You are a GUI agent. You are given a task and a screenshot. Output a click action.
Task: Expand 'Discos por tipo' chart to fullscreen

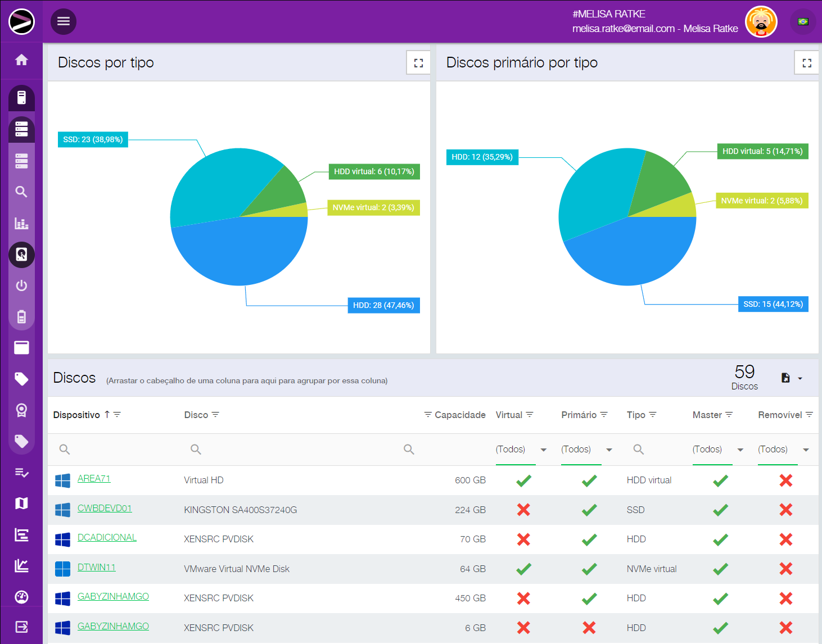click(x=418, y=63)
